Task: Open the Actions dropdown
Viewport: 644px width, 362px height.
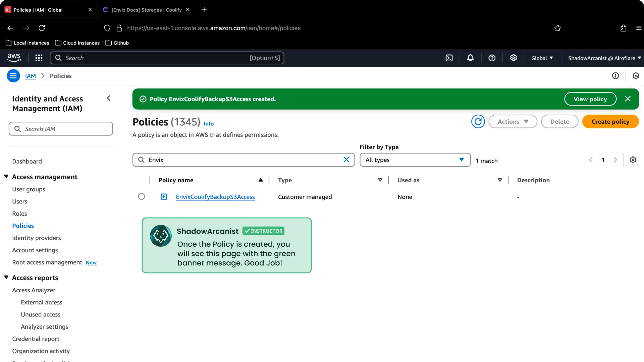Action: 513,121
